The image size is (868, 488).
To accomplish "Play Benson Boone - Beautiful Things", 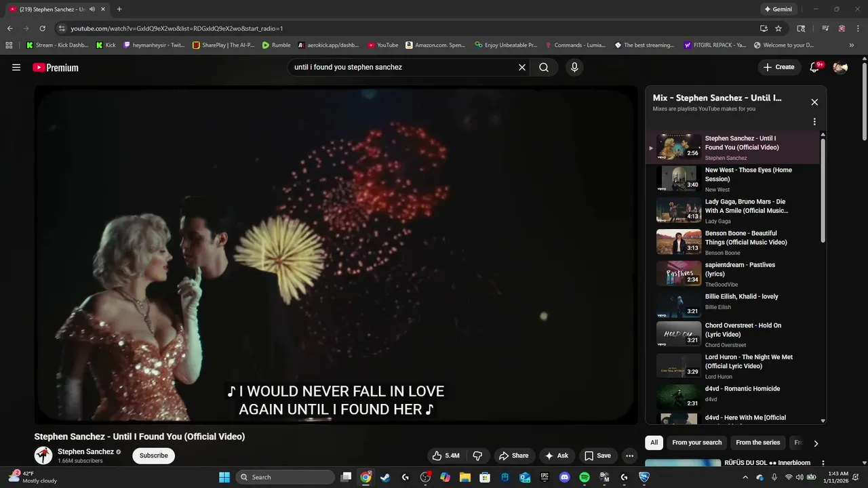I will coord(734,243).
